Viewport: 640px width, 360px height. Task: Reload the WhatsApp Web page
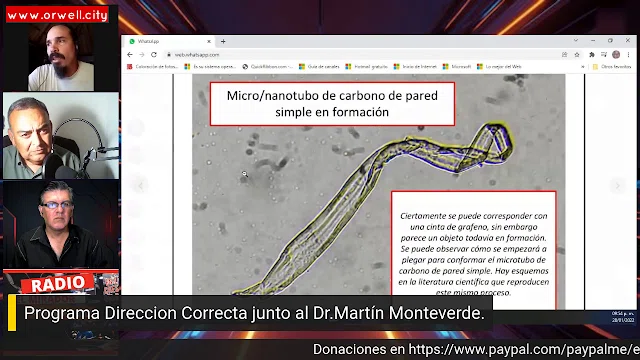tap(154, 55)
